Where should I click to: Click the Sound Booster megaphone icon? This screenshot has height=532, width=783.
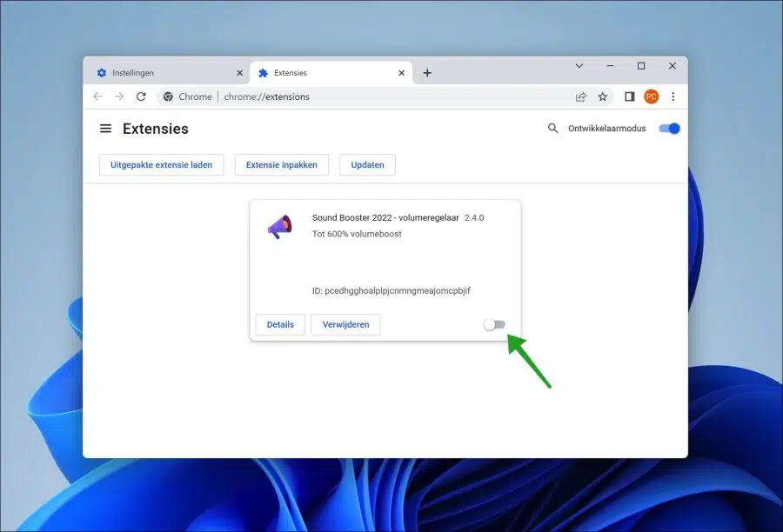280,227
